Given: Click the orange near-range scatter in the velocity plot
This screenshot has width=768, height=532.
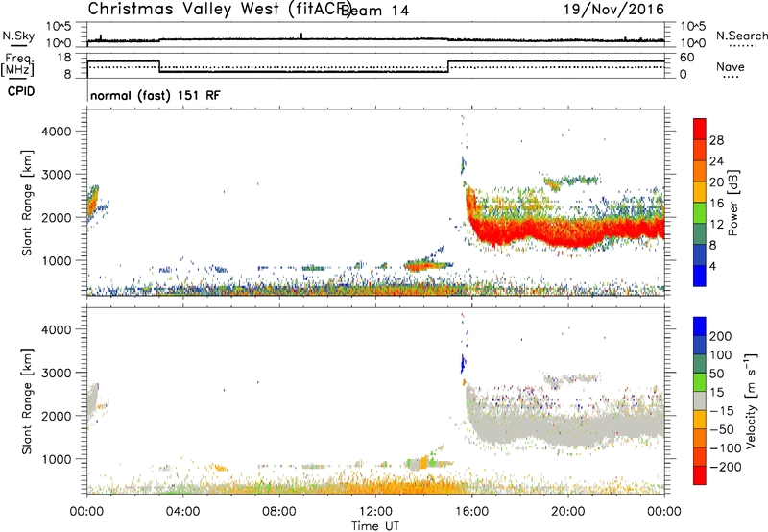Looking at the screenshot, I should point(392,488).
